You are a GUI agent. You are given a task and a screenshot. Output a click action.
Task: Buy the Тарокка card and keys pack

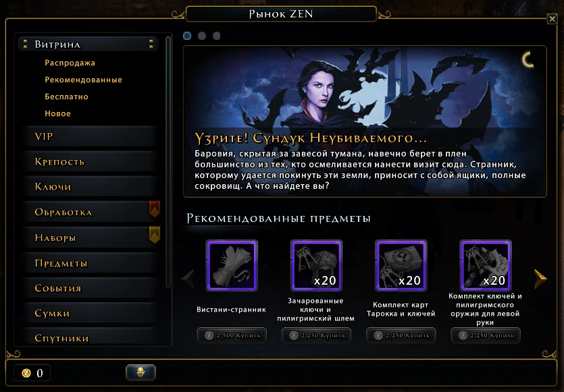(401, 335)
